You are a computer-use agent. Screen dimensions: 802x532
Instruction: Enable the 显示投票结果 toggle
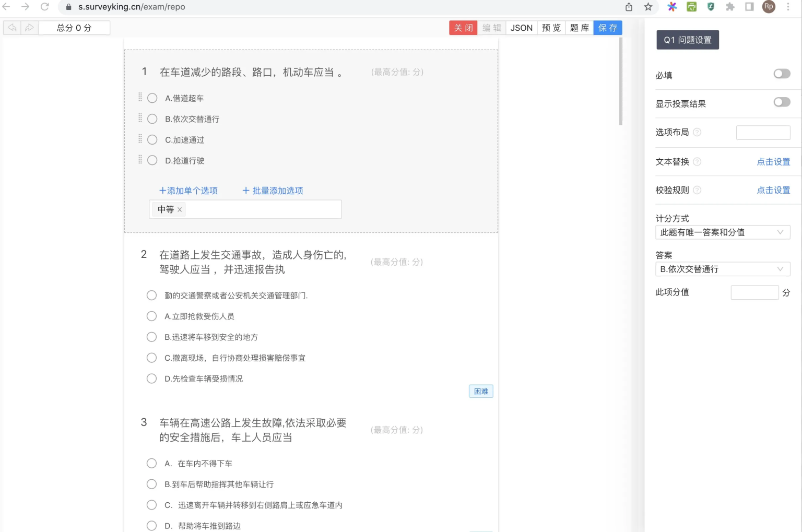pyautogui.click(x=782, y=102)
